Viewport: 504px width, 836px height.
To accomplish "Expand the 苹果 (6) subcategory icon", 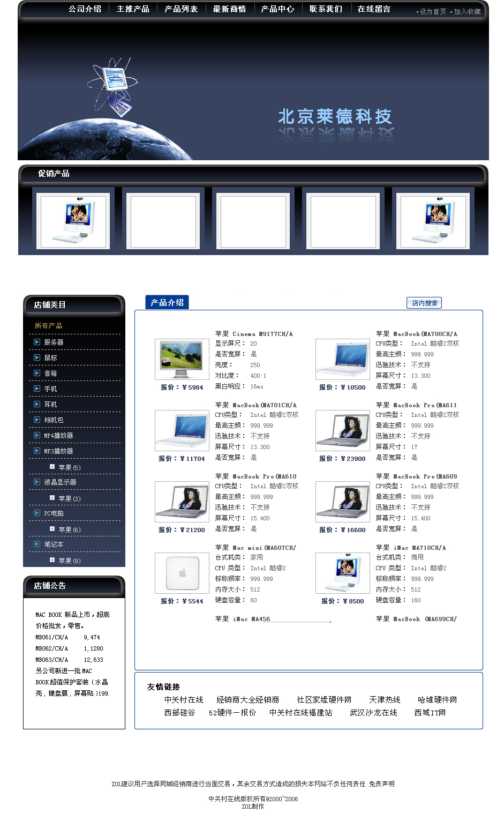I will (52, 529).
